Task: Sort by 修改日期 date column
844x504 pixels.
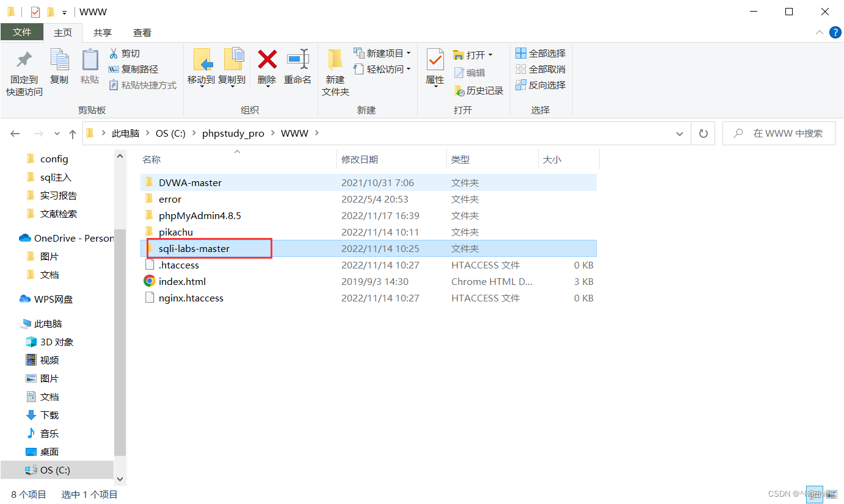Action: pos(391,159)
